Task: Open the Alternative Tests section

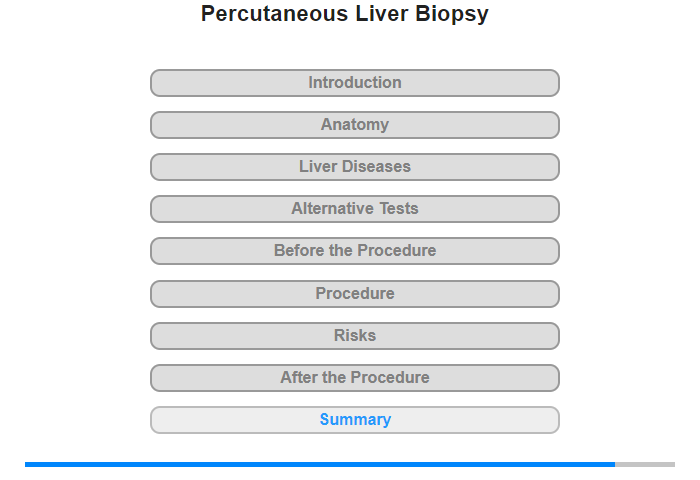Action: click(354, 209)
